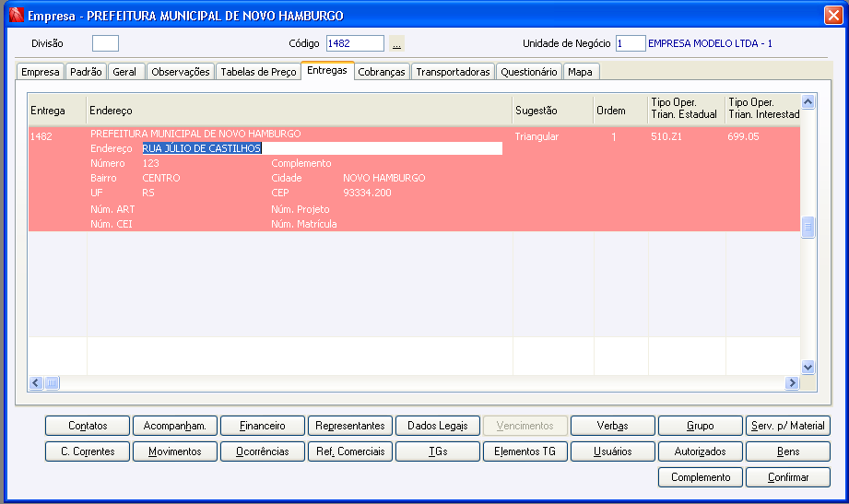Viewport: 849px width, 504px height.
Task: Open the Bens button
Action: [788, 451]
